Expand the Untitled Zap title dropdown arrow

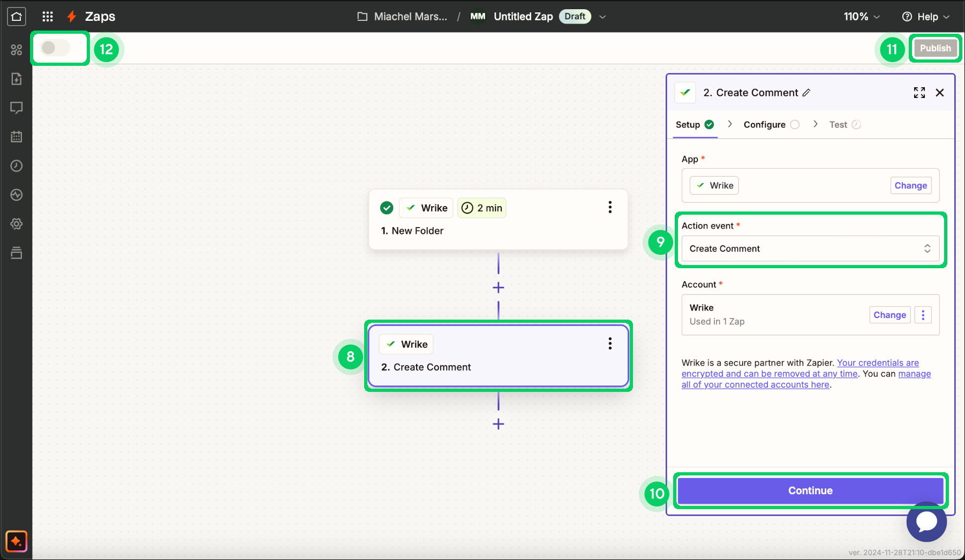[602, 17]
